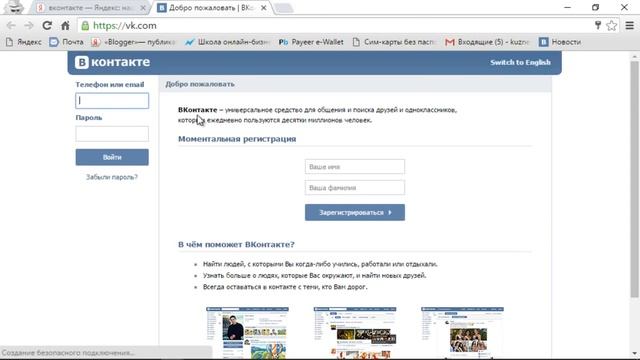Screen dimensions: 640x360
Task: Open the third photo preview thumbnail
Action: [462, 333]
